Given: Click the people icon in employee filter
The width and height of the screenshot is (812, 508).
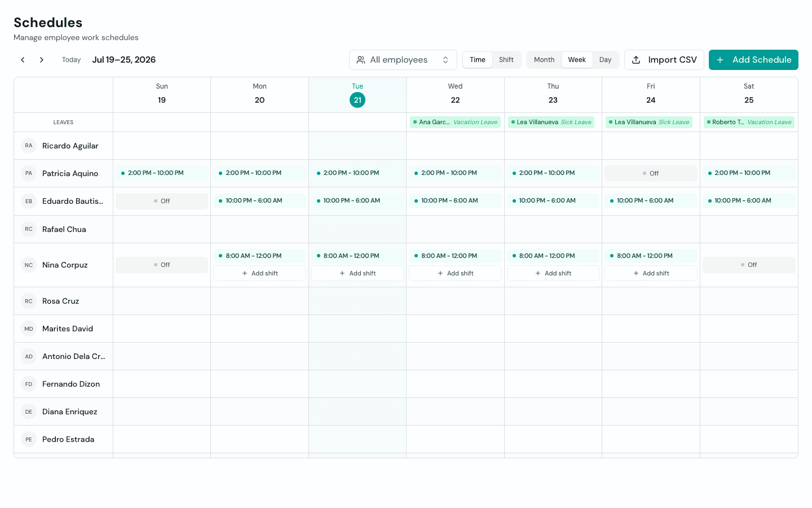Looking at the screenshot, I should click(361, 60).
